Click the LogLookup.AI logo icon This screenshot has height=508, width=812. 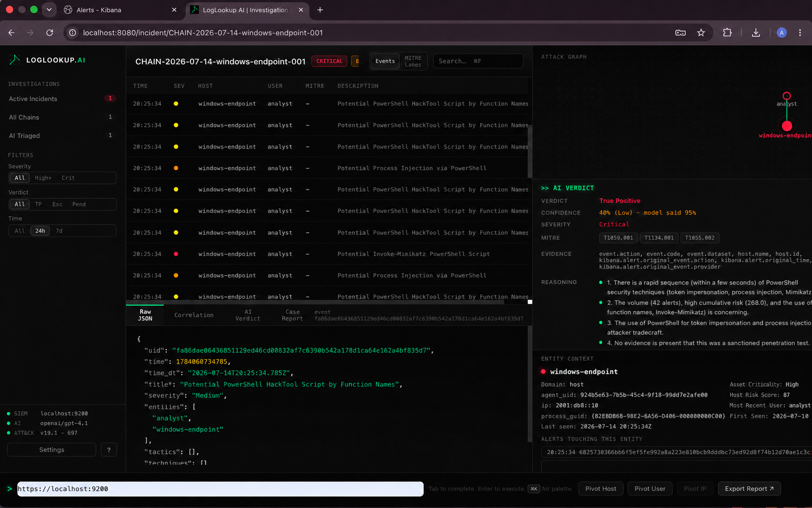tap(15, 60)
